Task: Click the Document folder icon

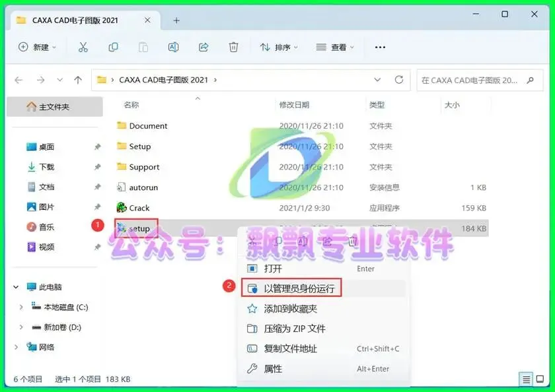Action: coord(122,125)
